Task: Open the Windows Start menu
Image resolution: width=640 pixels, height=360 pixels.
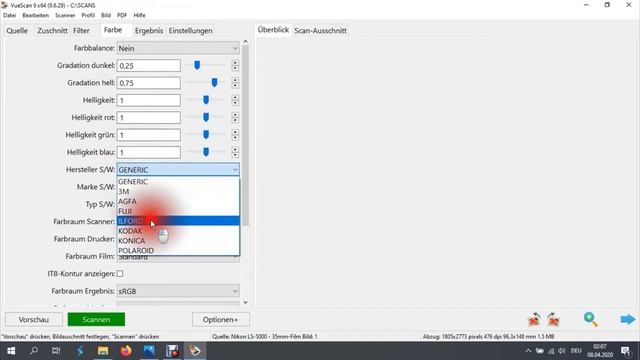Action: 11,351
